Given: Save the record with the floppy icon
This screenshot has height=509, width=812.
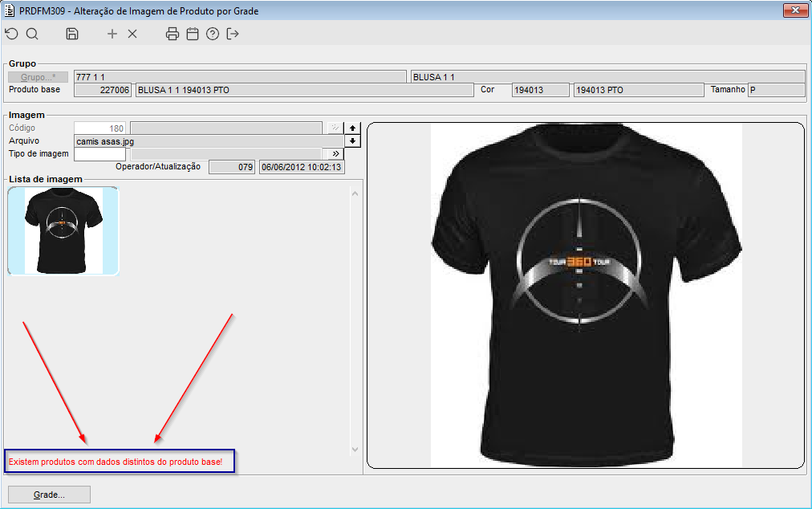Looking at the screenshot, I should click(72, 34).
